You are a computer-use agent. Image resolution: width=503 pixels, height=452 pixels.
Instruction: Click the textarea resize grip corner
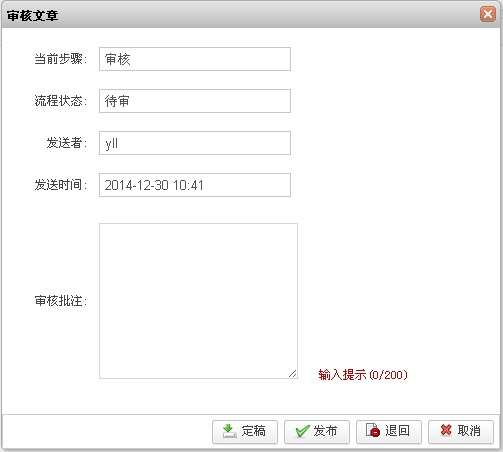pyautogui.click(x=293, y=374)
